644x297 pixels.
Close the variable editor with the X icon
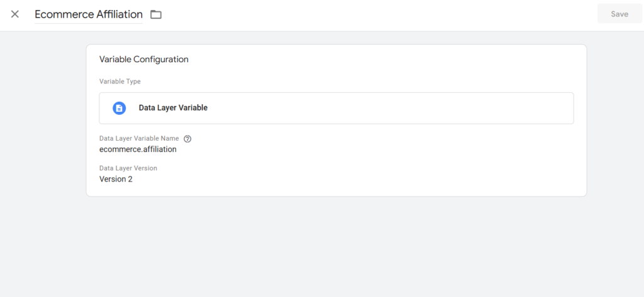pos(15,14)
